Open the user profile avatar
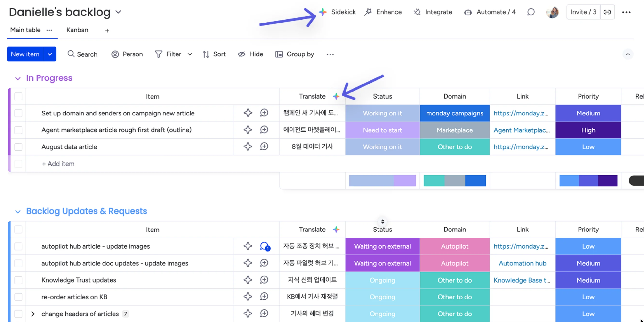 click(552, 12)
